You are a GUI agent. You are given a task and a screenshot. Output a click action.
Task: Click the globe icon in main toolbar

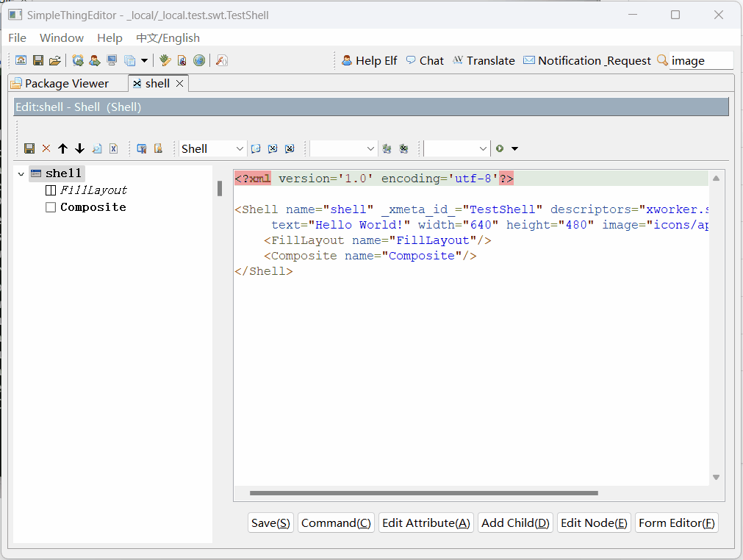point(199,60)
